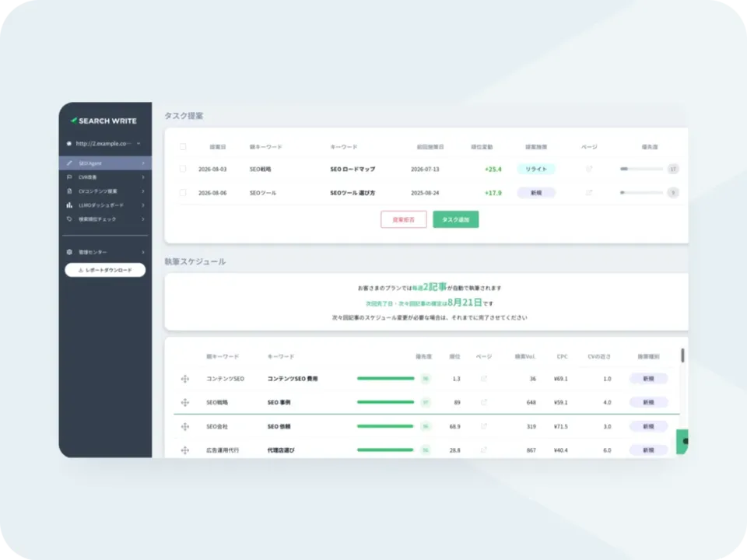Click the bar chart icon for LLMOダッシュボード
This screenshot has height=560, width=747.
click(69, 205)
